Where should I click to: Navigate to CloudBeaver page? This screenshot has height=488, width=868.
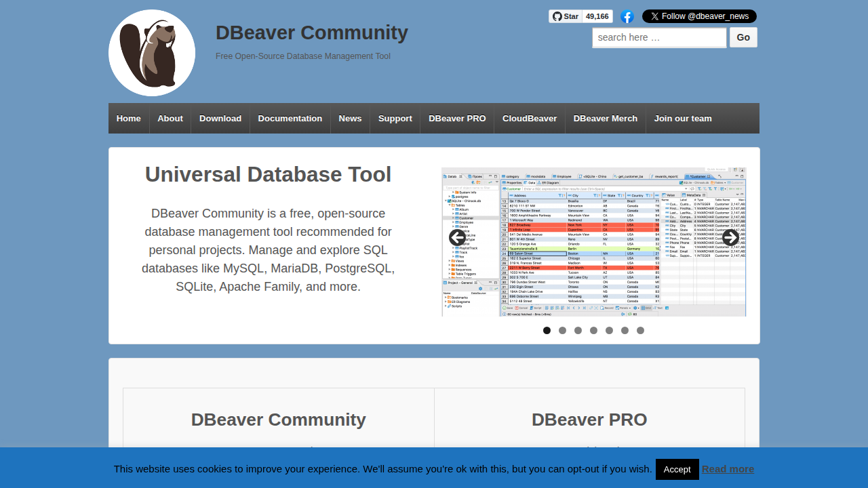(530, 119)
